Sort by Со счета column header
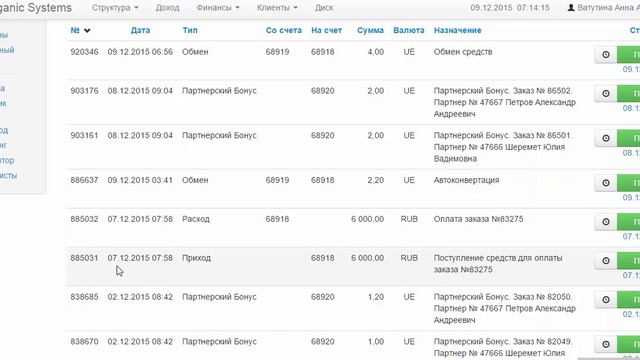Image resolution: width=640 pixels, height=360 pixels. point(284,30)
